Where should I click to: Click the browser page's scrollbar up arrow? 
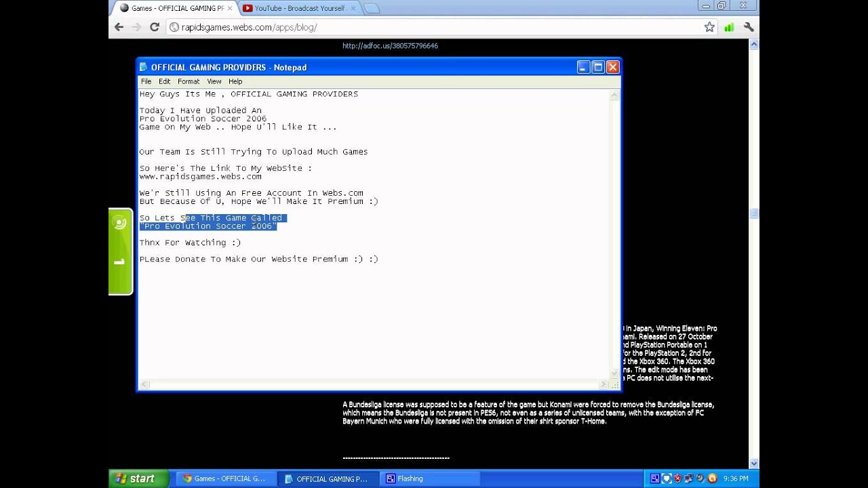(754, 45)
